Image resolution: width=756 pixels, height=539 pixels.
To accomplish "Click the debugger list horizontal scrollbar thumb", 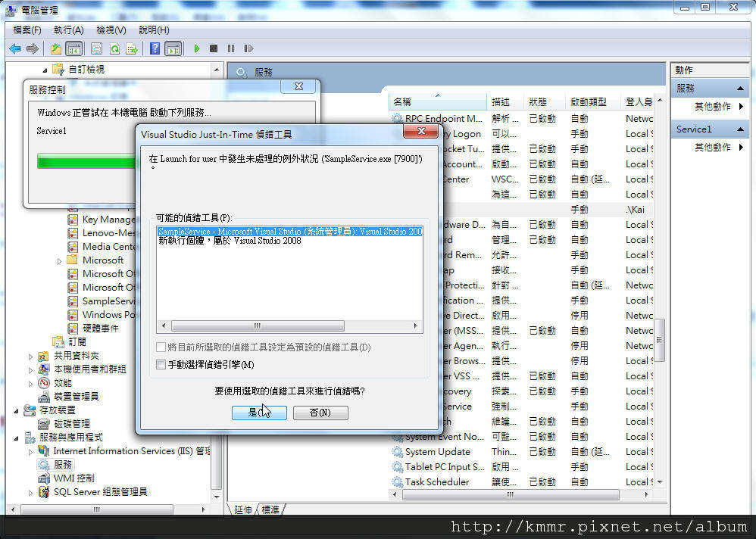I will [x=258, y=326].
